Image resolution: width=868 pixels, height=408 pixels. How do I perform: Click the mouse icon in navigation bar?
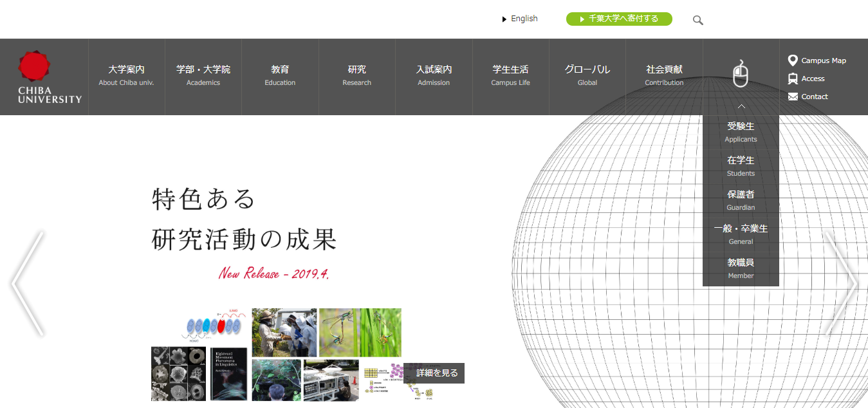click(x=741, y=73)
